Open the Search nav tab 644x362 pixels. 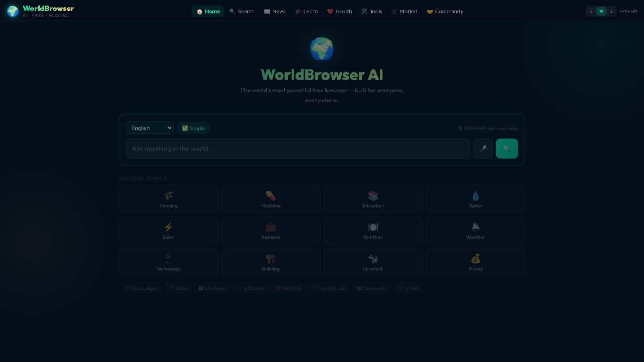click(x=242, y=11)
